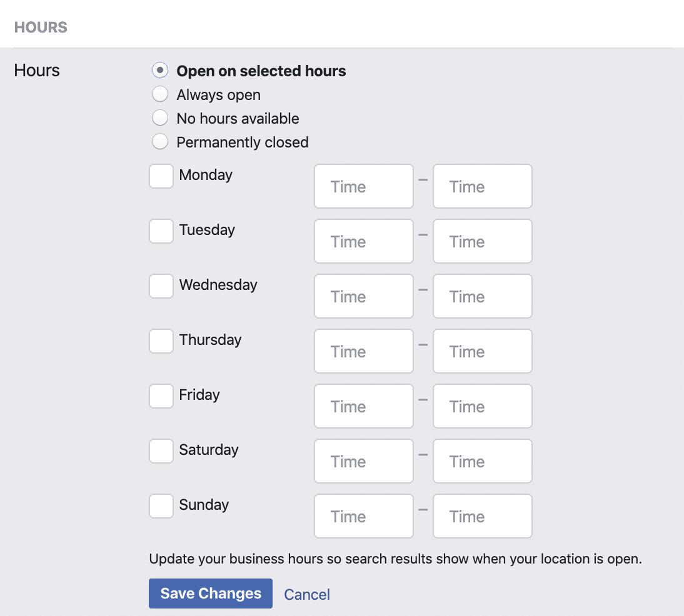684x616 pixels.
Task: Click Monday's closing time field
Action: click(482, 186)
